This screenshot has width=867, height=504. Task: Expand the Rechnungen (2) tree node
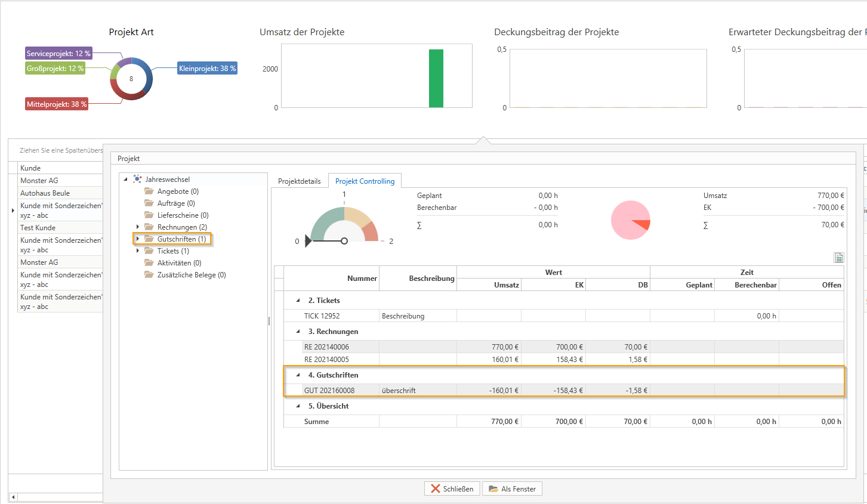coord(138,227)
